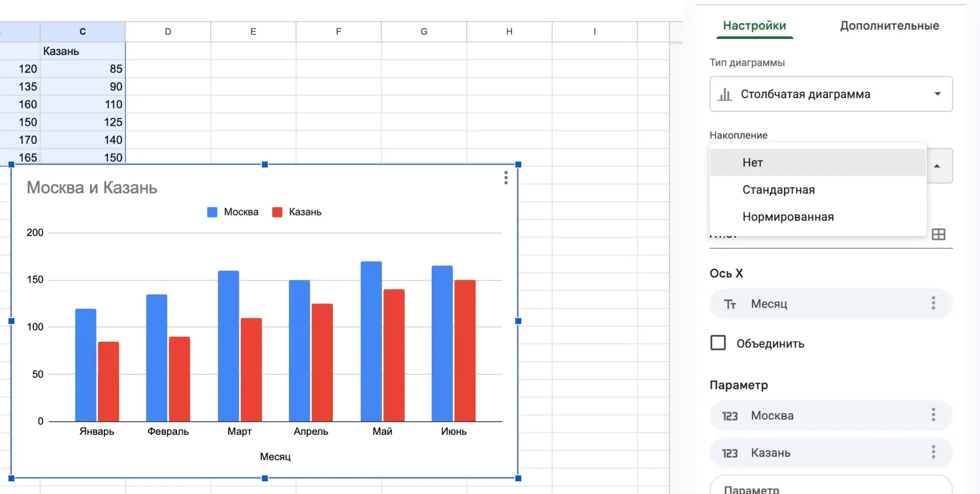980x494 pixels.
Task: Open the chart's three-dot options menu
Action: coord(506,178)
